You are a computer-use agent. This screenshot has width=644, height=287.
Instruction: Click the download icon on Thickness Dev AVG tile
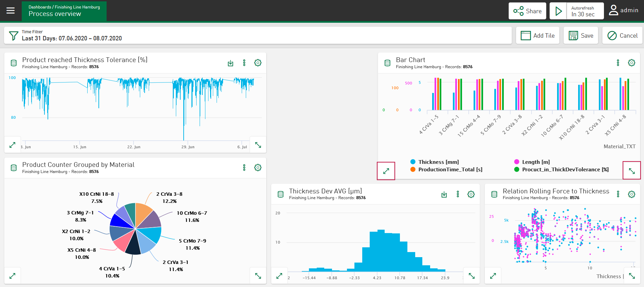click(444, 194)
